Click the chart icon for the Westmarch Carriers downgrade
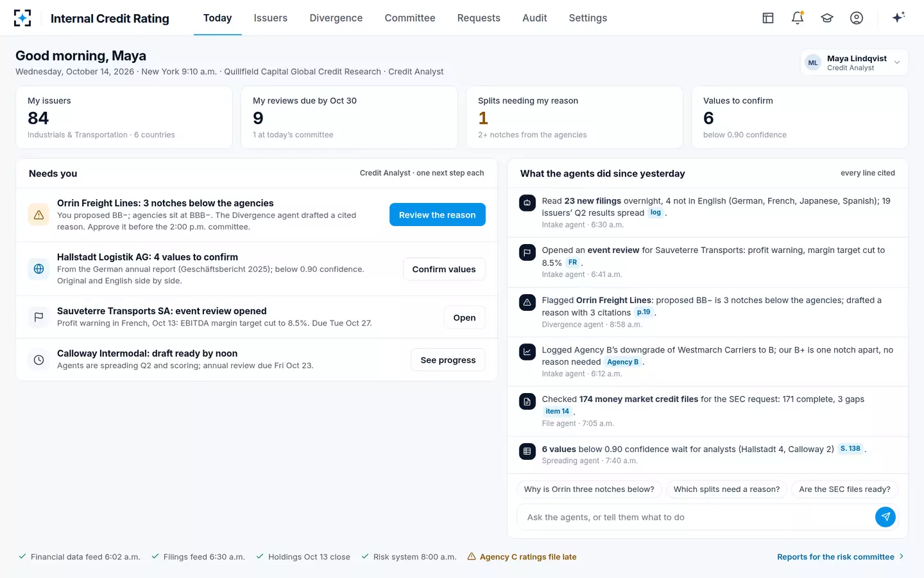Viewport: 924px width, 578px height. click(527, 351)
